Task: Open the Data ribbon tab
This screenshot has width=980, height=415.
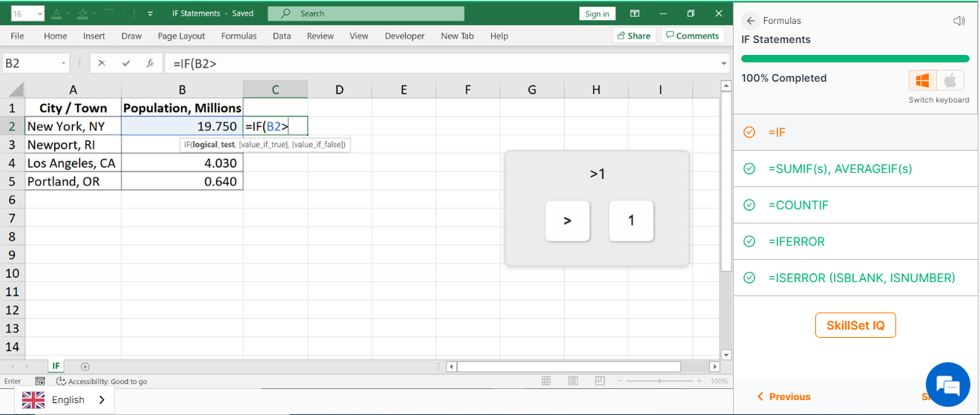Action: tap(281, 36)
